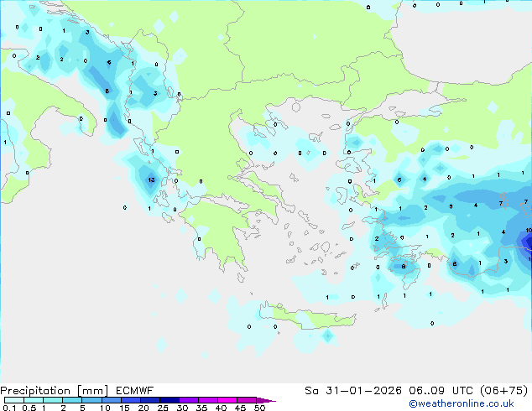532x411 pixels.
Task: Click the '10' precipitation value on the map
Action: click(529, 231)
